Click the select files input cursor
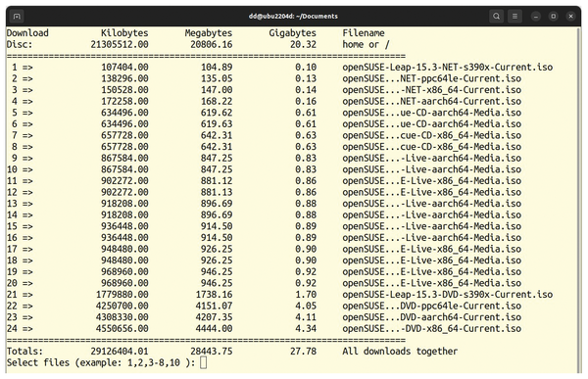This screenshot has width=588, height=379. pos(203,362)
